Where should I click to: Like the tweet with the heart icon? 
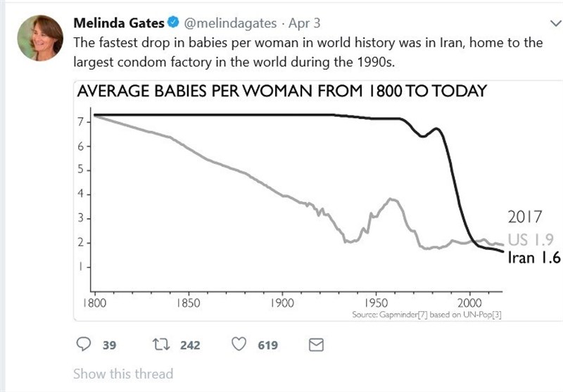239,345
